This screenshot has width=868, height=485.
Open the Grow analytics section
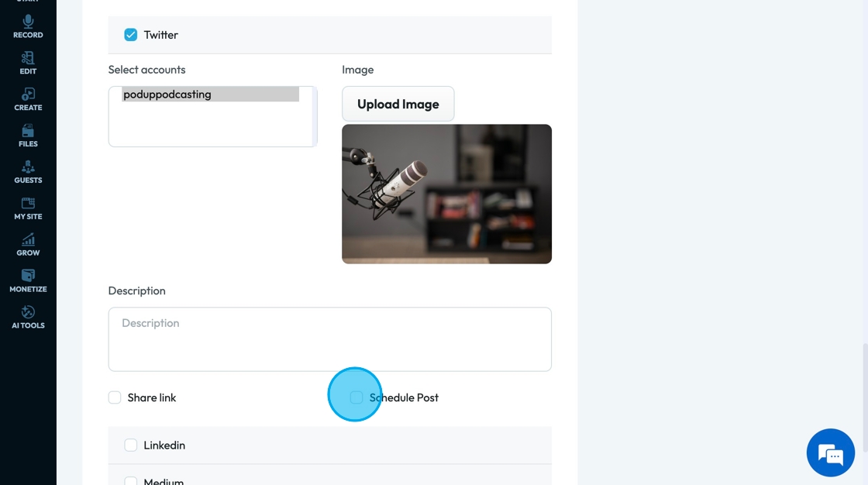click(x=28, y=245)
